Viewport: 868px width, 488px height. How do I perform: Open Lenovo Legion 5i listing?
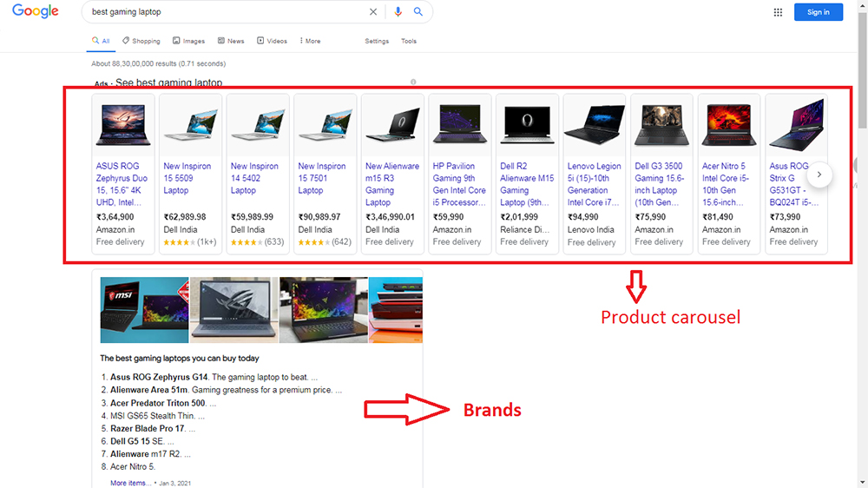594,184
